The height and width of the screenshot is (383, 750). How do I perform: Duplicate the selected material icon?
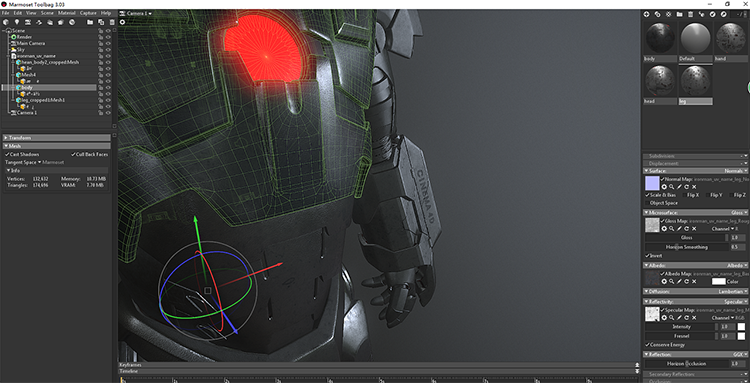click(x=657, y=14)
